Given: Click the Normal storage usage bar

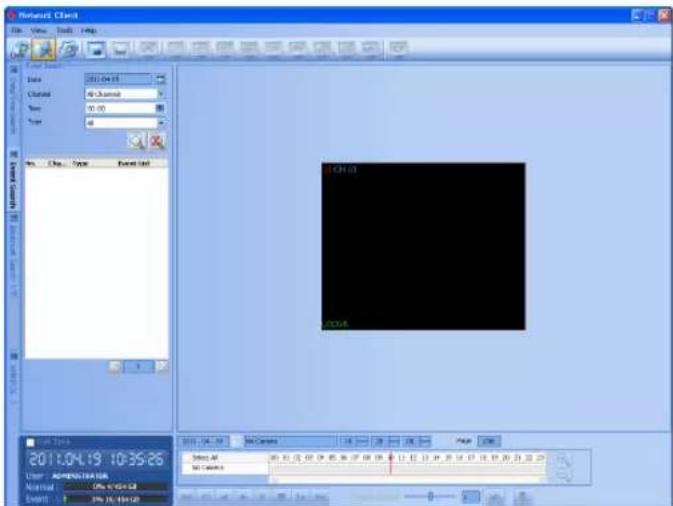Looking at the screenshot, I should point(115,487).
